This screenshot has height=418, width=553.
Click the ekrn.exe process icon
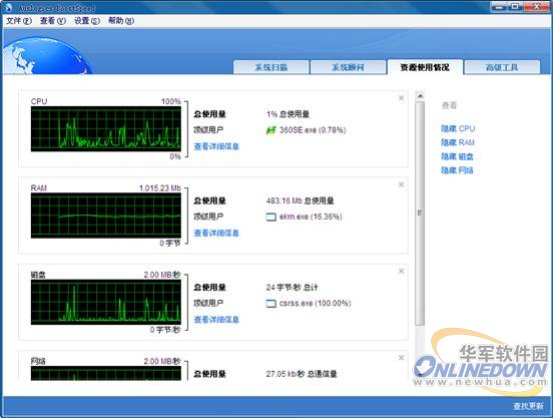(x=271, y=217)
